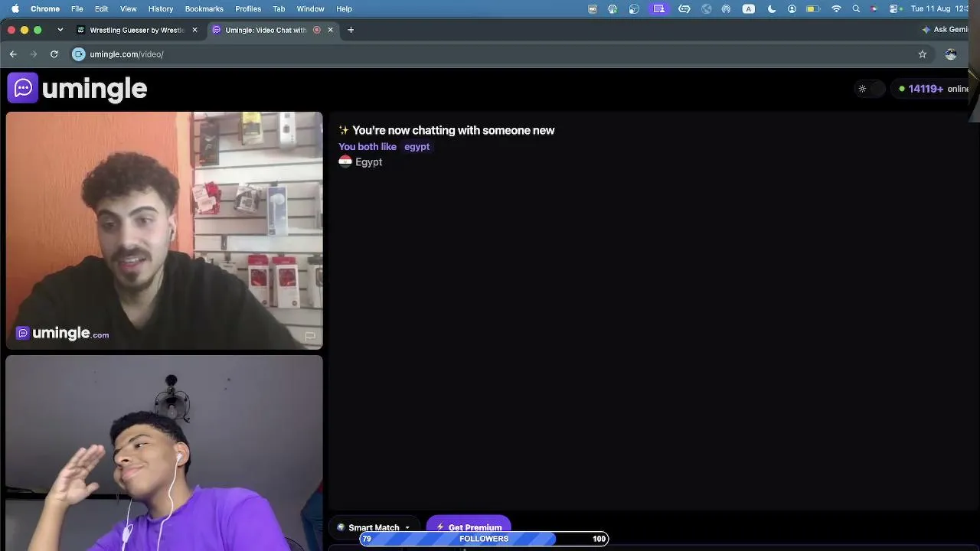Close the Umingle Video Chat tab

pos(330,30)
